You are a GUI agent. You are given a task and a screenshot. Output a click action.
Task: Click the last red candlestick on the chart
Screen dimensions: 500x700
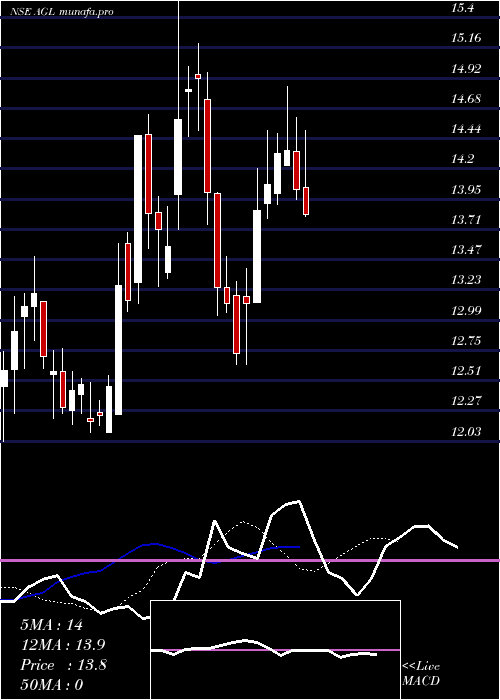click(306, 201)
